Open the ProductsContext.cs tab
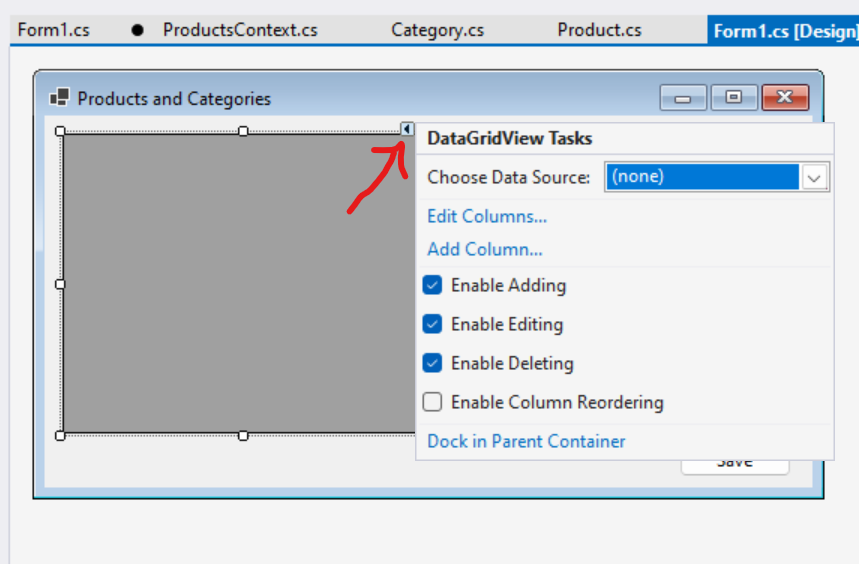859x564 pixels. tap(240, 30)
